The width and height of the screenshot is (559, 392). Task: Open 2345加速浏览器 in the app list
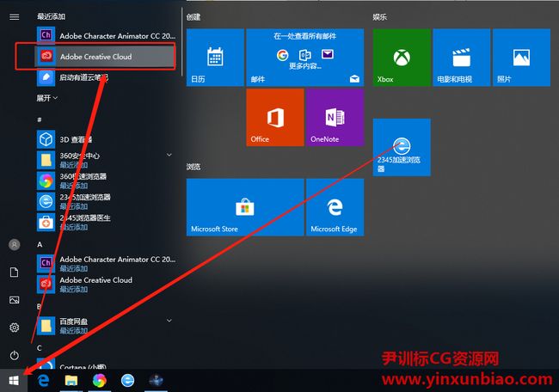pos(107,201)
